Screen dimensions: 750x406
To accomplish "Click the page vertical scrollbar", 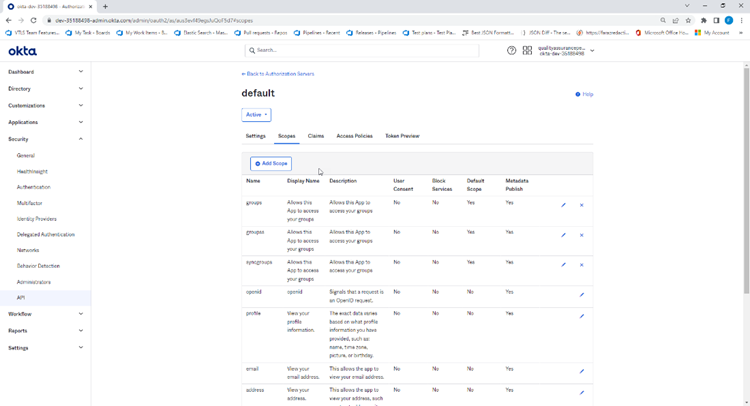I will pyautogui.click(x=746, y=181).
